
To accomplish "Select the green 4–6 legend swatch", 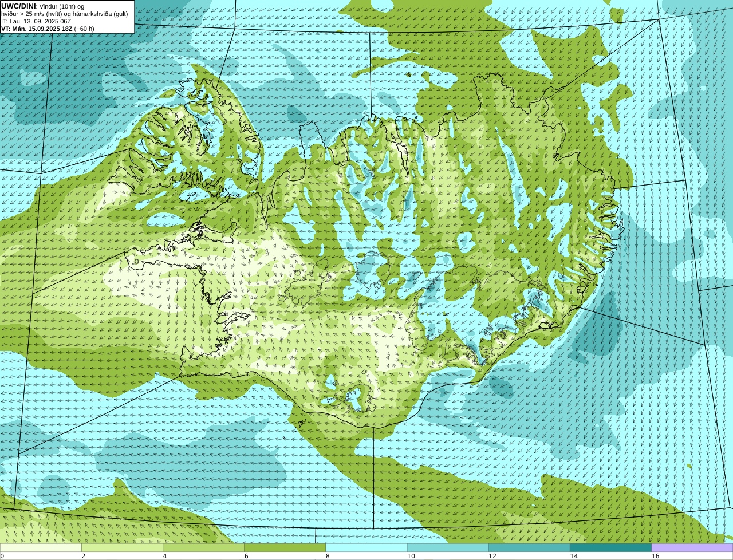I will tap(204, 547).
